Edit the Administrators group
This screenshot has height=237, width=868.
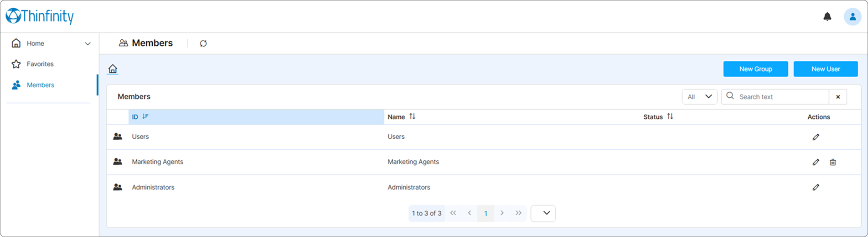tap(816, 187)
